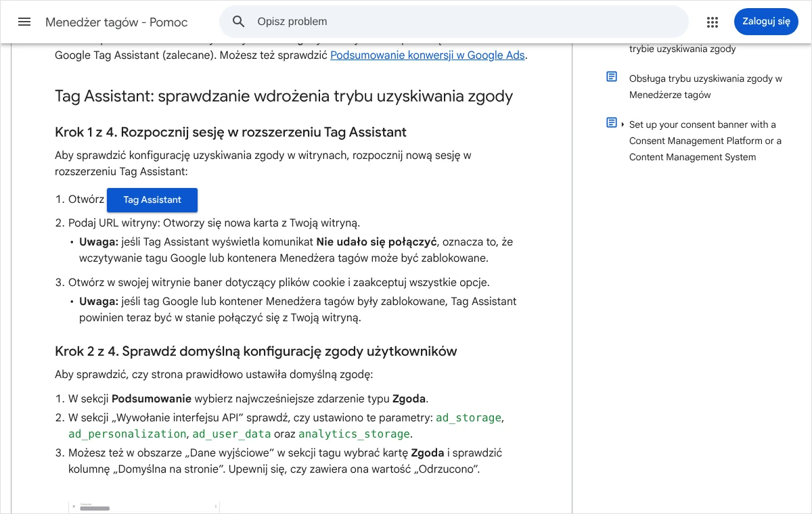Image resolution: width=812 pixels, height=514 pixels.
Task: Open the hamburger main menu
Action: coord(24,22)
